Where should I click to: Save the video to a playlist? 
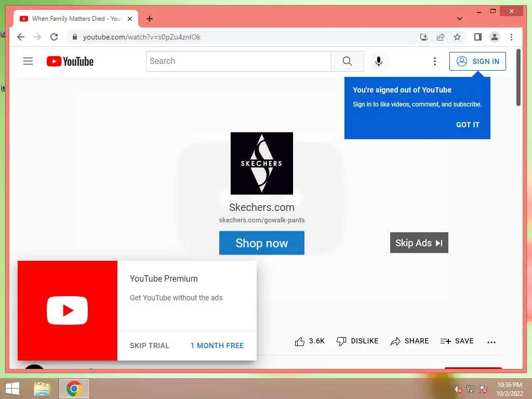(457, 341)
